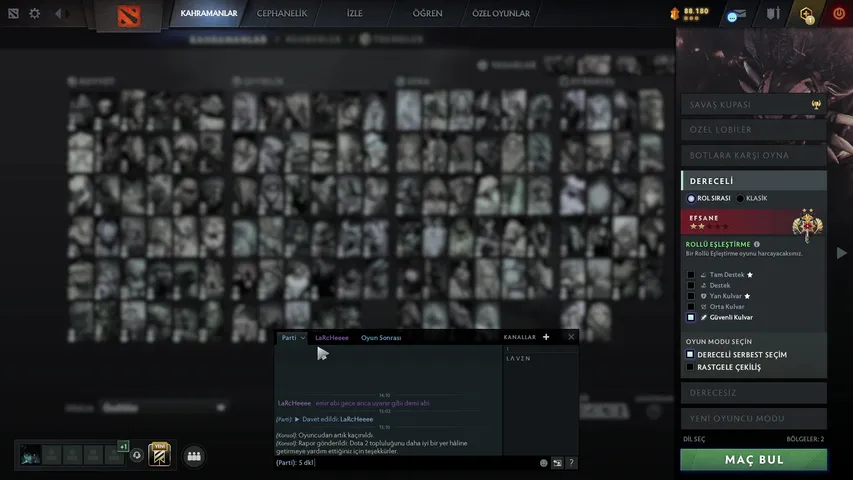
Task: Open the Özel Oyunlar tab
Action: tap(500, 13)
